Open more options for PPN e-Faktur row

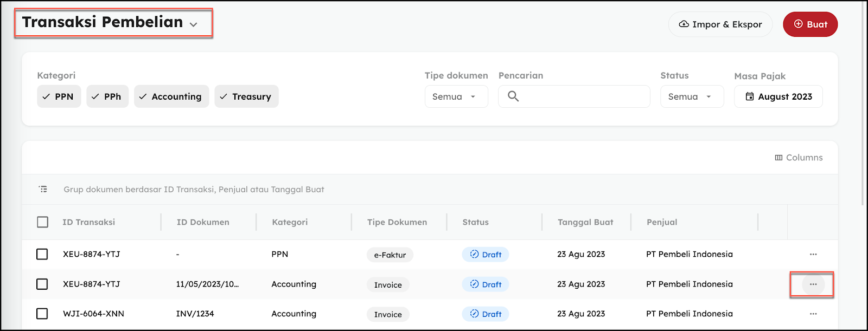click(x=813, y=254)
